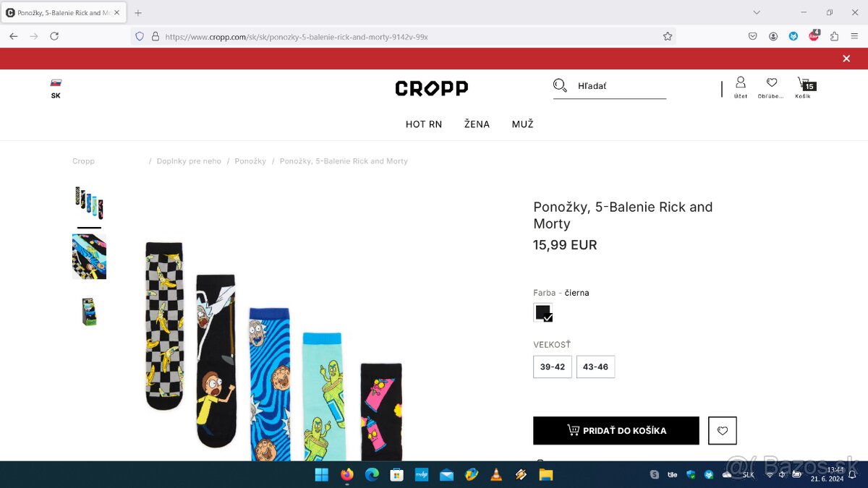The height and width of the screenshot is (488, 868).
Task: Click PRIDAŤ DO KOŠÍKA button
Action: click(x=616, y=431)
